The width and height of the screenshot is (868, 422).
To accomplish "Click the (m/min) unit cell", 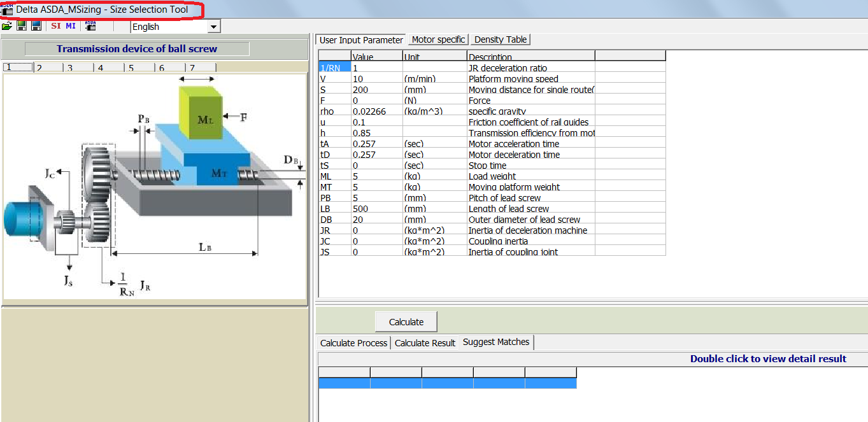I will [x=435, y=78].
